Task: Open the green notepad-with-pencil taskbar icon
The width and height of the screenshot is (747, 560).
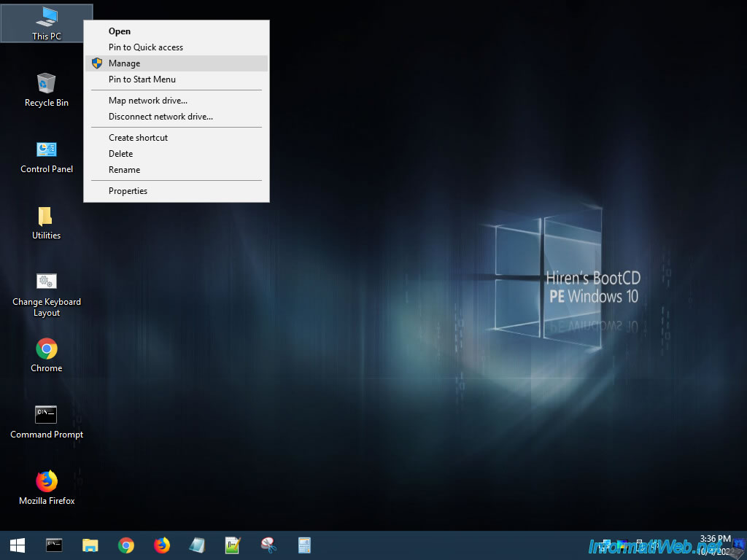Action: click(x=233, y=545)
